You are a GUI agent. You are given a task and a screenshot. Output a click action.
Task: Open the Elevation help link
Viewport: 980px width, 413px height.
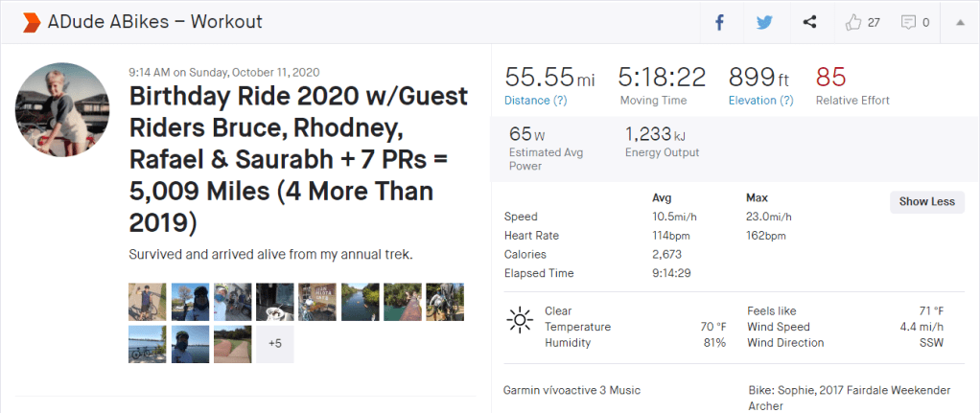tap(761, 100)
